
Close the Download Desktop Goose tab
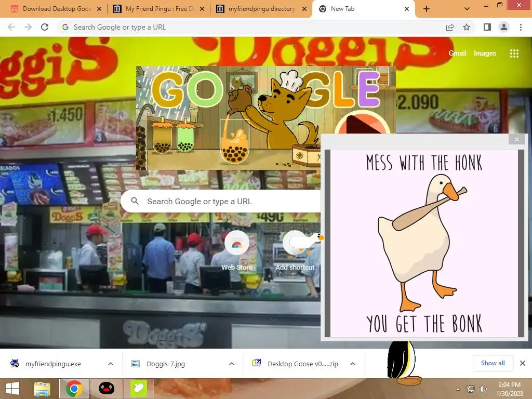click(99, 9)
